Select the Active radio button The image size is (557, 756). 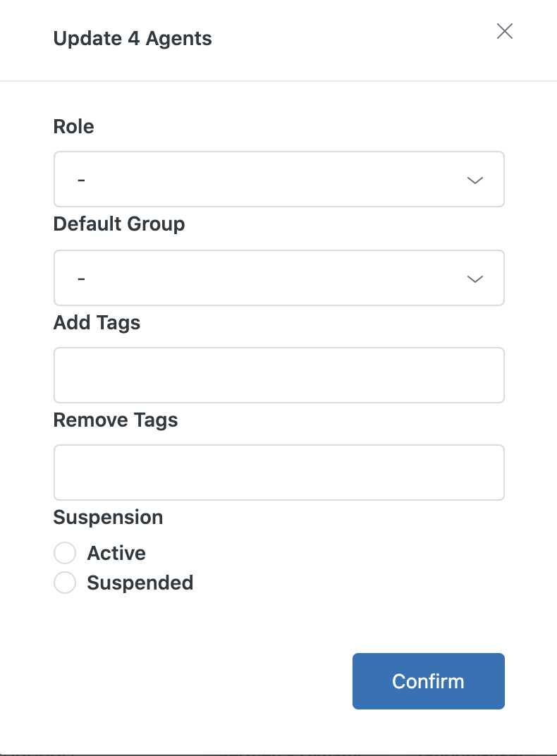65,554
